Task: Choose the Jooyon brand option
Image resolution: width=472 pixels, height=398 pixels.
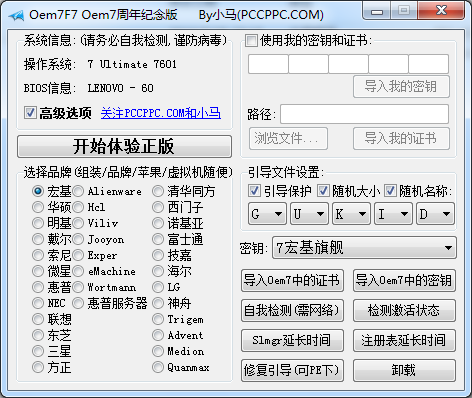Action: [x=78, y=239]
